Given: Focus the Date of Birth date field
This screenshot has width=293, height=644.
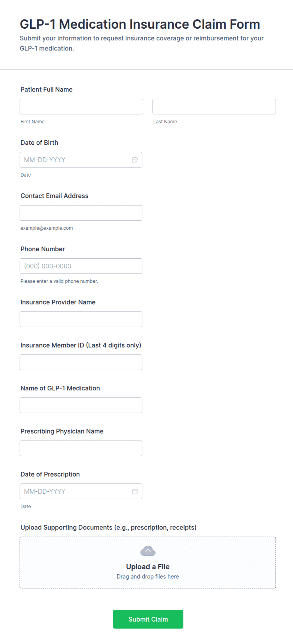Looking at the screenshot, I should click(x=76, y=160).
